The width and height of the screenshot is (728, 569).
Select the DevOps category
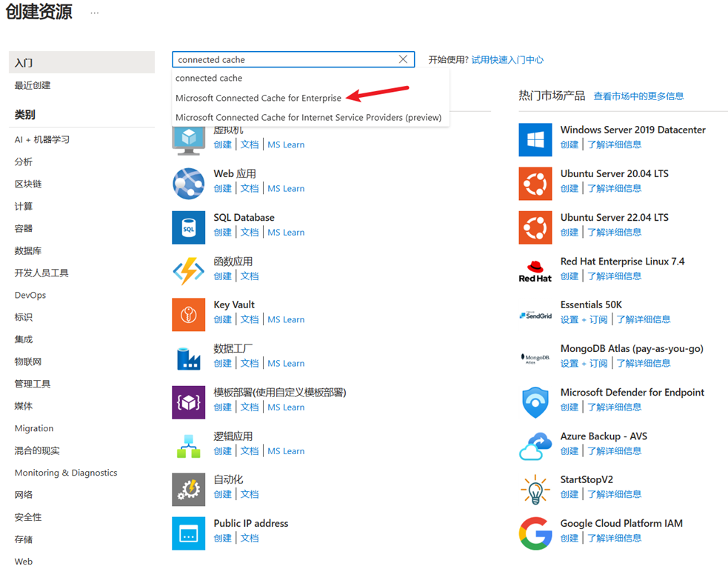(30, 295)
